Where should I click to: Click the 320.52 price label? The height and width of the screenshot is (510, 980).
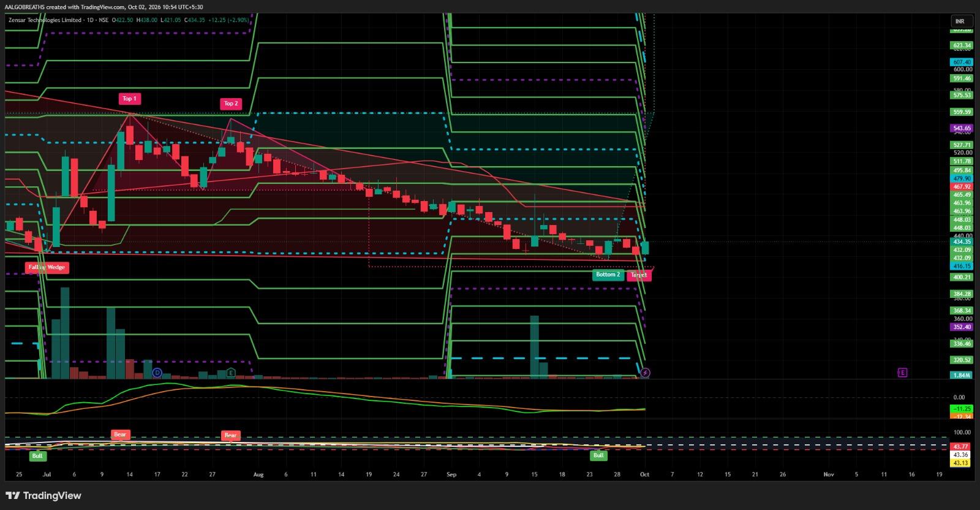tap(962, 360)
